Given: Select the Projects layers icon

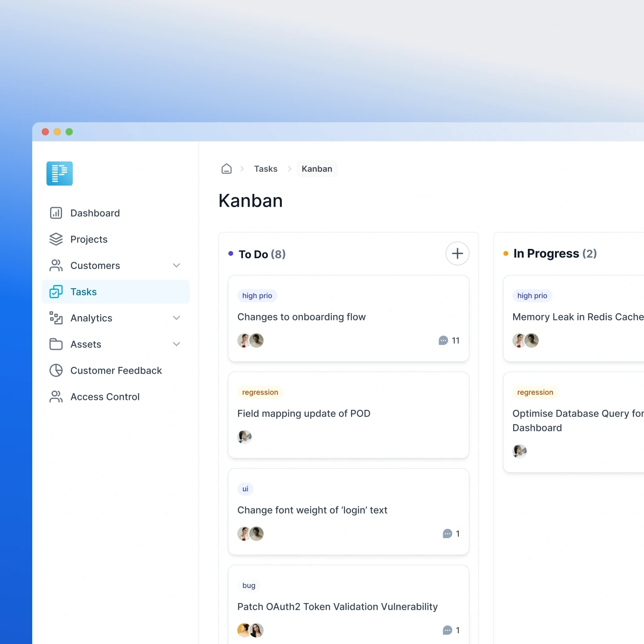Looking at the screenshot, I should point(56,239).
